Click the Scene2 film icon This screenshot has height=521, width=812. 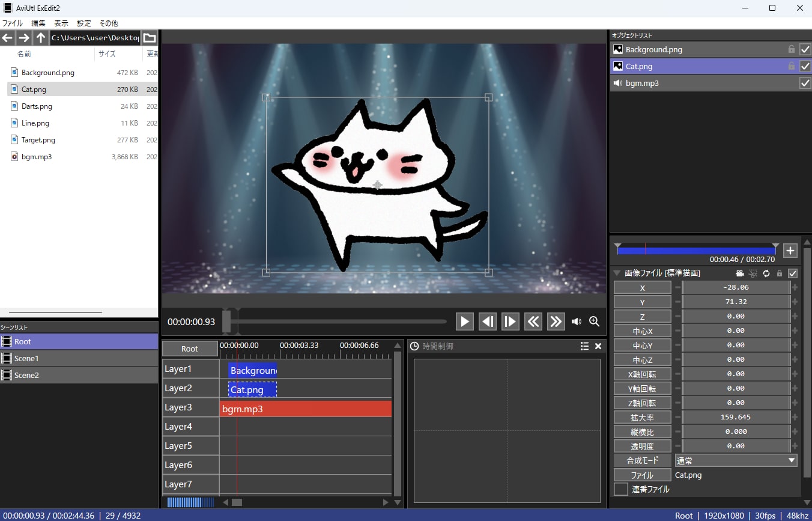tap(7, 375)
